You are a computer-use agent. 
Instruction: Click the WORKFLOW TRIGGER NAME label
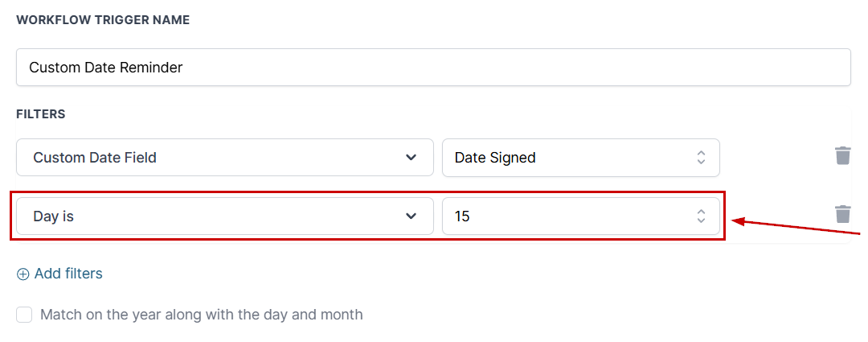point(103,20)
